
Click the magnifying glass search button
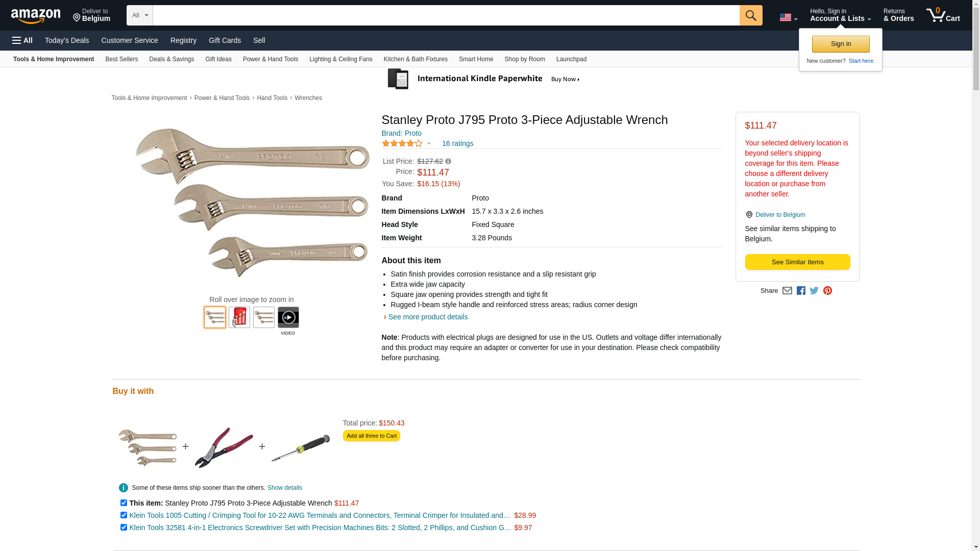[751, 15]
